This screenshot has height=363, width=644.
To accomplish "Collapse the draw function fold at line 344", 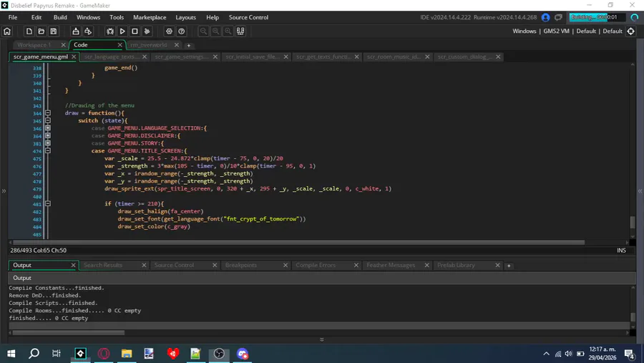I will pyautogui.click(x=48, y=113).
